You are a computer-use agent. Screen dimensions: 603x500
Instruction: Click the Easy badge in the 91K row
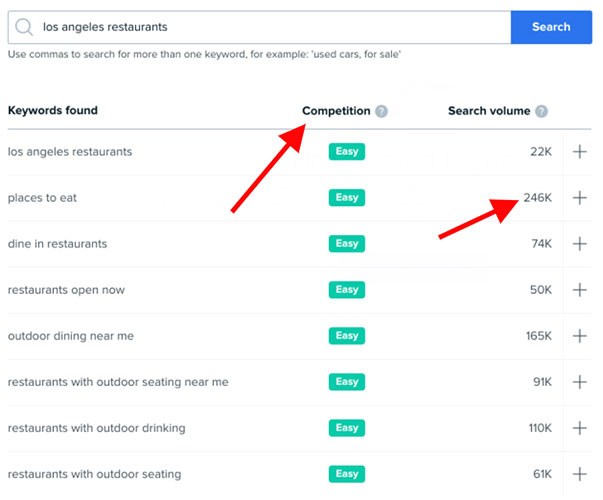(x=346, y=382)
